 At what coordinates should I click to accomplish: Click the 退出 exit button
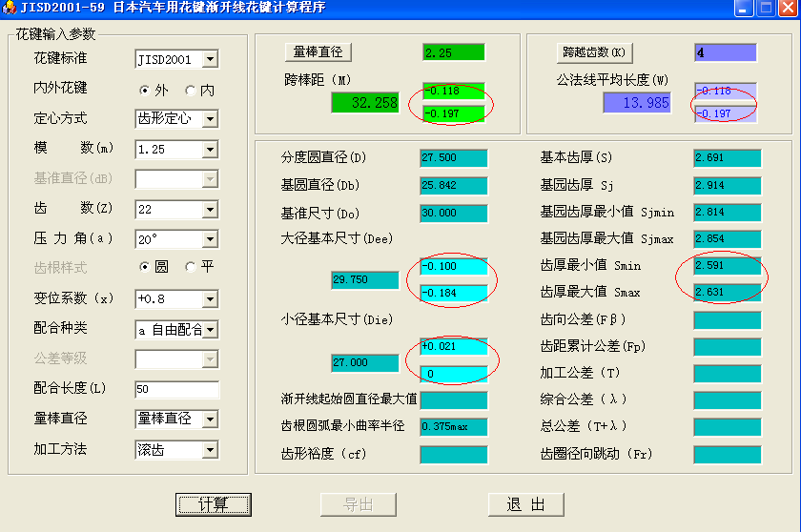click(x=526, y=504)
